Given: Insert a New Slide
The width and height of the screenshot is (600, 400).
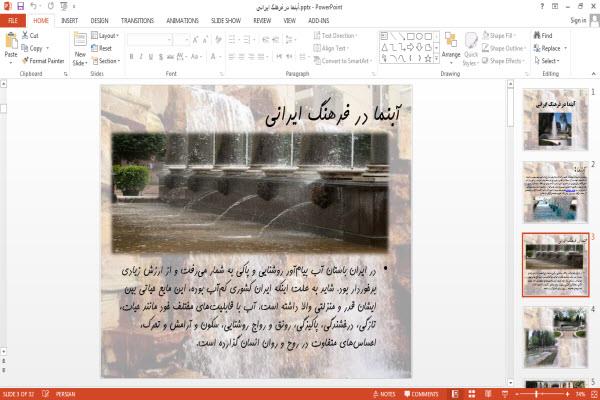Looking at the screenshot, I should pos(80,49).
